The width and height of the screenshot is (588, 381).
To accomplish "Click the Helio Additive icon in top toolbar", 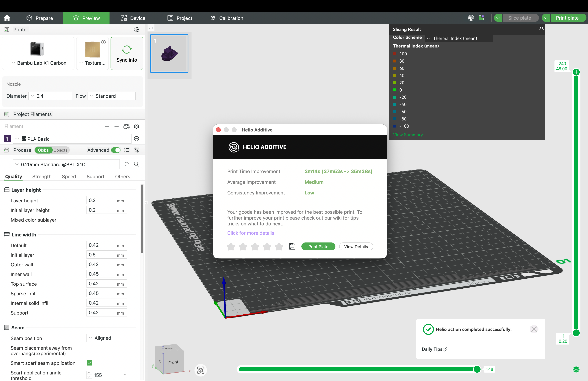I will [x=471, y=18].
